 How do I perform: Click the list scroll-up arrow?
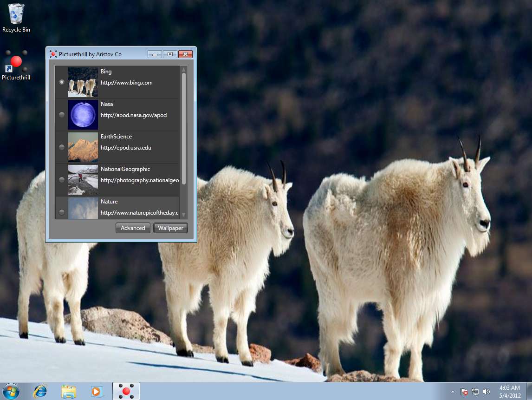point(184,70)
